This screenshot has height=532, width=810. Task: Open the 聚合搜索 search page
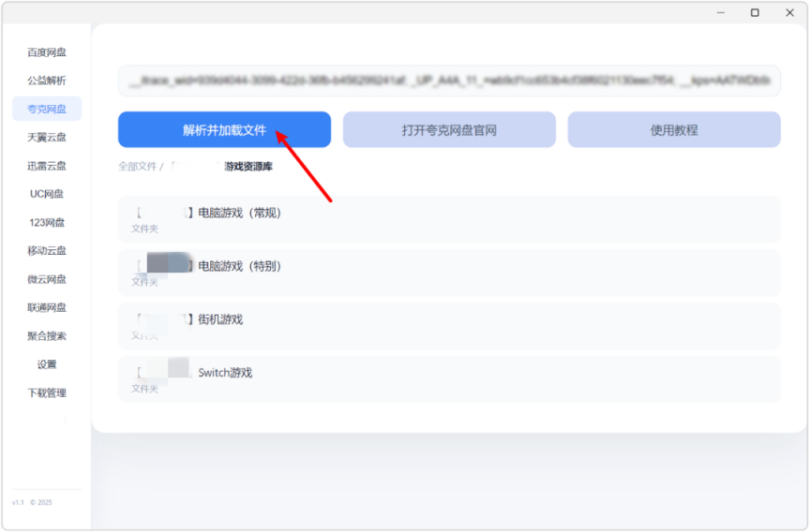(x=47, y=336)
